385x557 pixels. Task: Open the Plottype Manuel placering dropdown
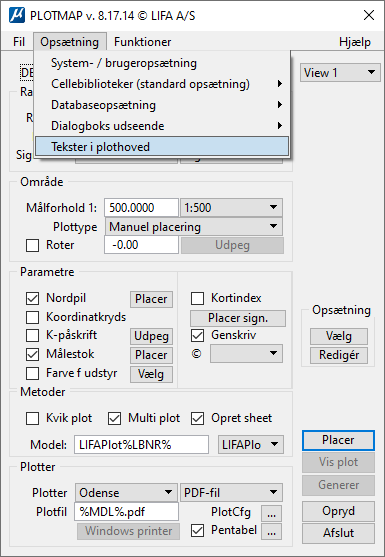(194, 227)
